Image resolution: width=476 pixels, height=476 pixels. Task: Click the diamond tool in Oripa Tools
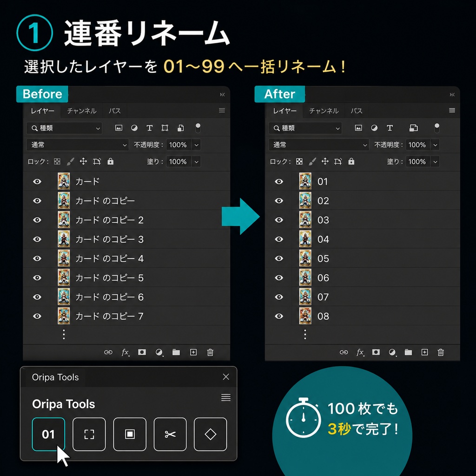click(211, 434)
